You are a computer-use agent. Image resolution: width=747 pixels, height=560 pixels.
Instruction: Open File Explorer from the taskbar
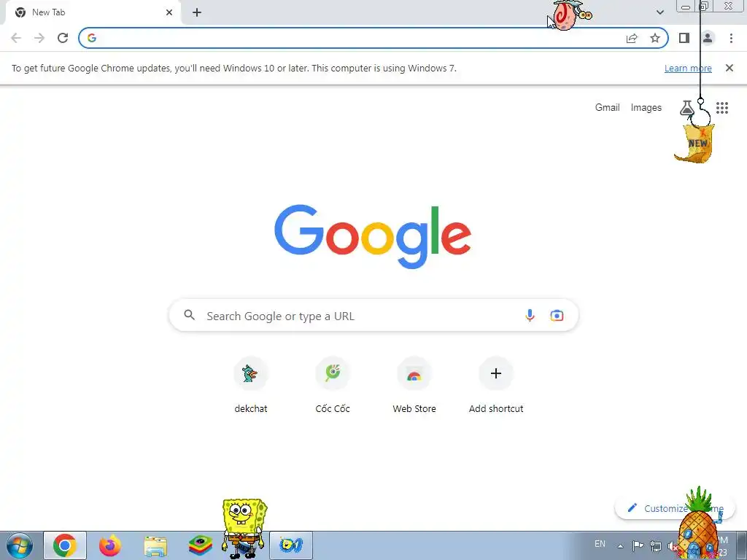click(x=155, y=545)
